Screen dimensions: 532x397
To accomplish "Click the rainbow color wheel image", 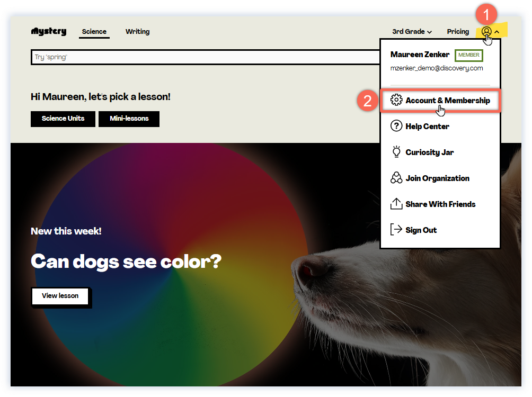I will pos(171,265).
